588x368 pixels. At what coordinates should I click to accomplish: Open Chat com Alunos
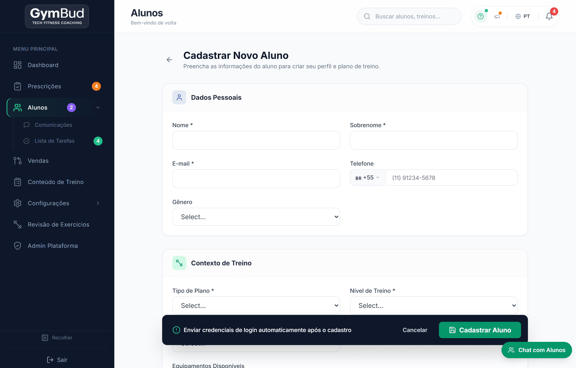pos(537,350)
